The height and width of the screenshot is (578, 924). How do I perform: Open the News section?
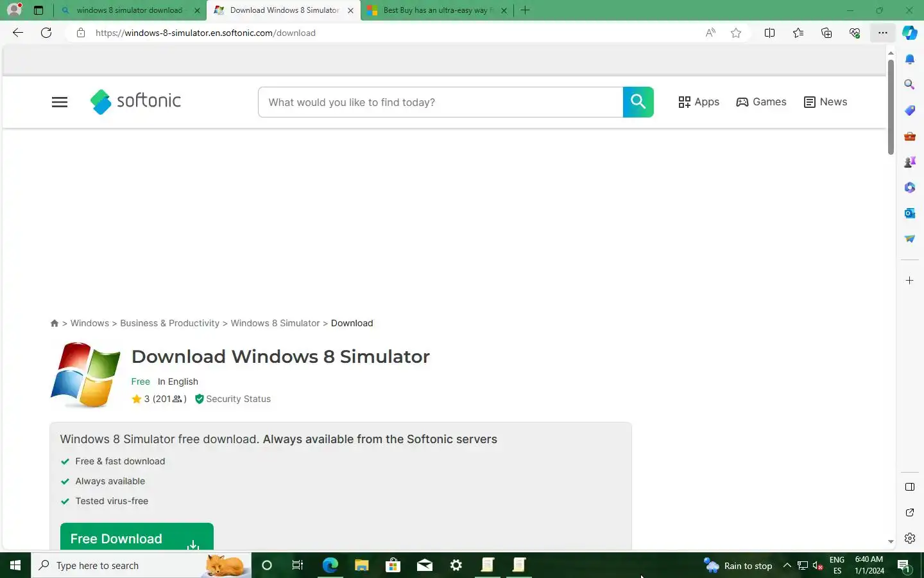(825, 102)
